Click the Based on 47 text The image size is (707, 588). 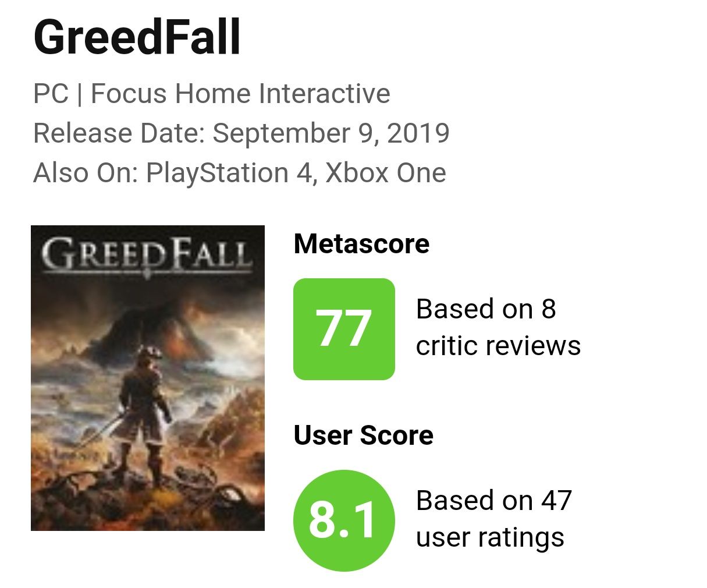coord(494,500)
